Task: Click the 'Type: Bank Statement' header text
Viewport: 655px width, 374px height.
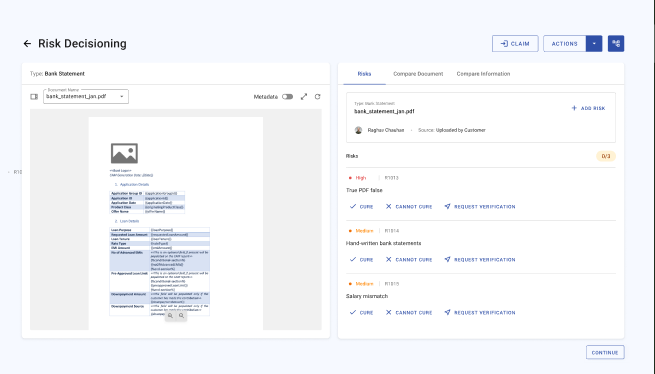Action: pos(57,74)
